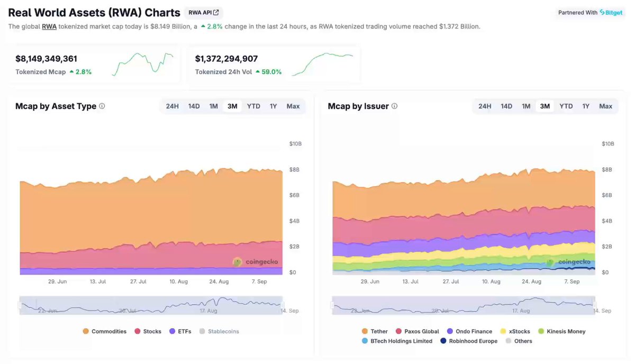Screen dimensions: 635x364
Task: Follow the underlined RWA link in the description
Action: click(x=49, y=26)
